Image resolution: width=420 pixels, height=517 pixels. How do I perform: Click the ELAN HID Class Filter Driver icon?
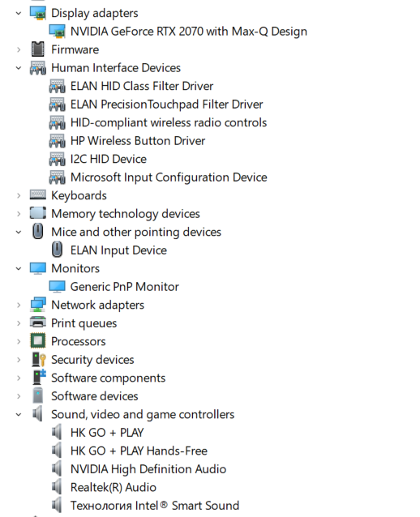(57, 86)
